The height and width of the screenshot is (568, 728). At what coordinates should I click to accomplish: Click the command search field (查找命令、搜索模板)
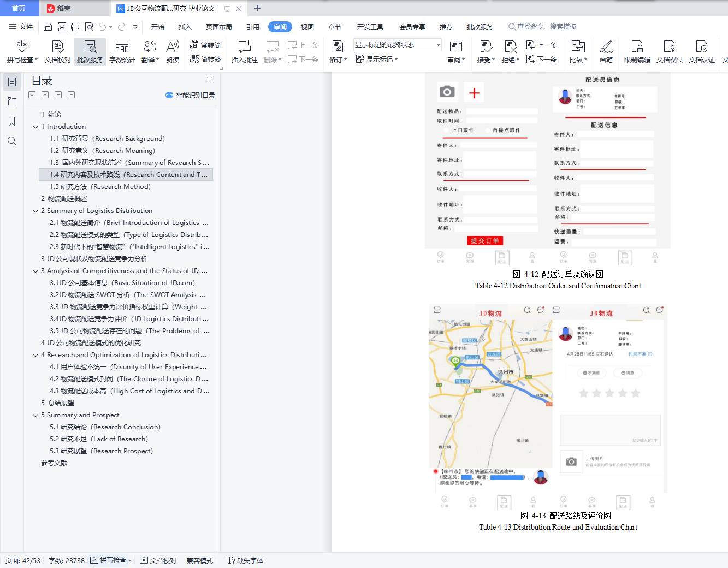pyautogui.click(x=543, y=27)
